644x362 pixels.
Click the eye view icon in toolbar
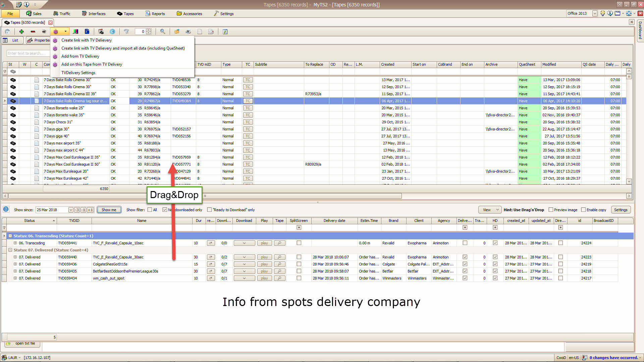[x=44, y=32]
